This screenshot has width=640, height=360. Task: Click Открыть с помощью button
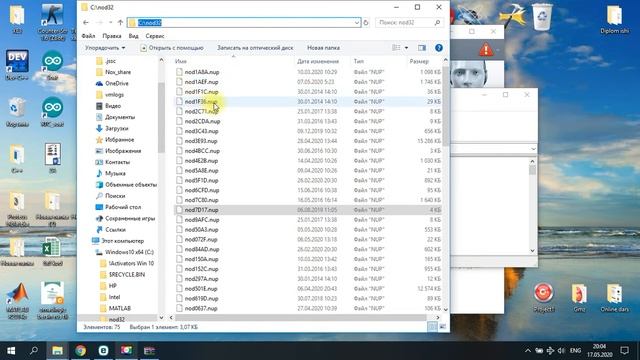pyautogui.click(x=171, y=48)
